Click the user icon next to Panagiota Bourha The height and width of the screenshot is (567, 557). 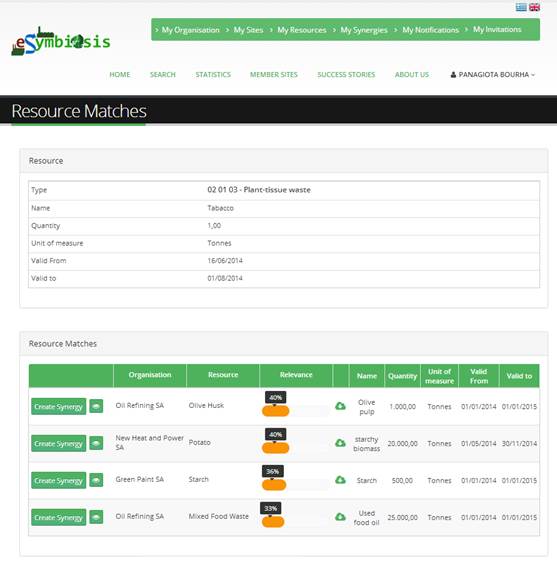pyautogui.click(x=453, y=74)
